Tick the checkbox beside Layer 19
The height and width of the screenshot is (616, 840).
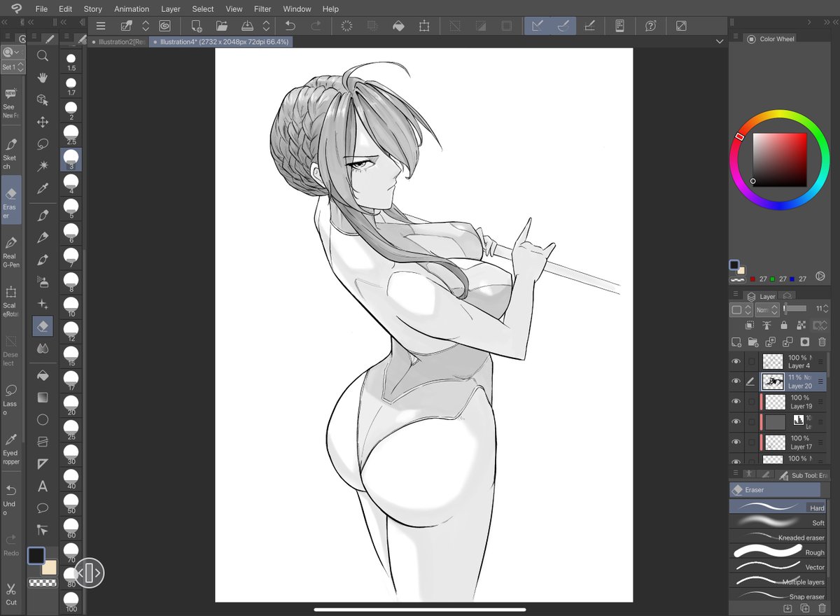pyautogui.click(x=752, y=402)
